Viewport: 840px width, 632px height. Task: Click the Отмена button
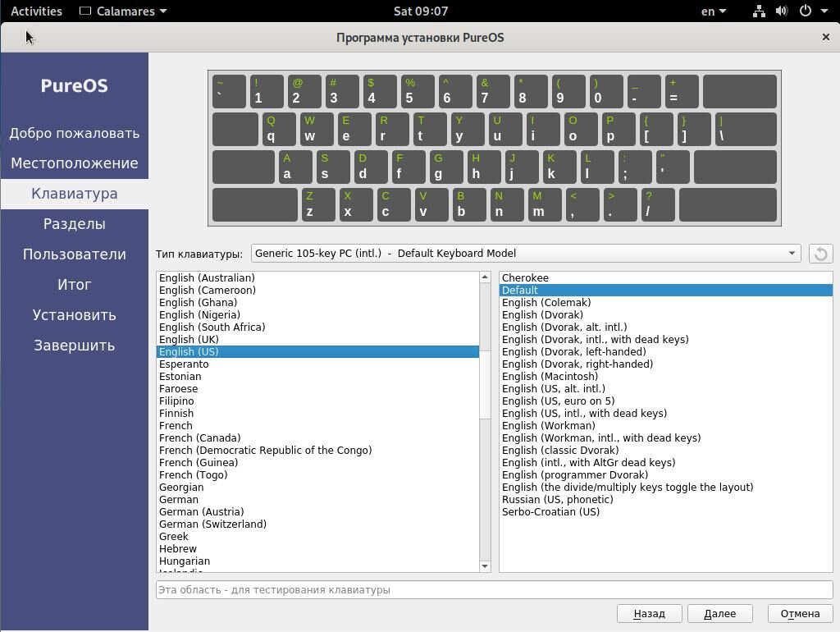pyautogui.click(x=800, y=614)
